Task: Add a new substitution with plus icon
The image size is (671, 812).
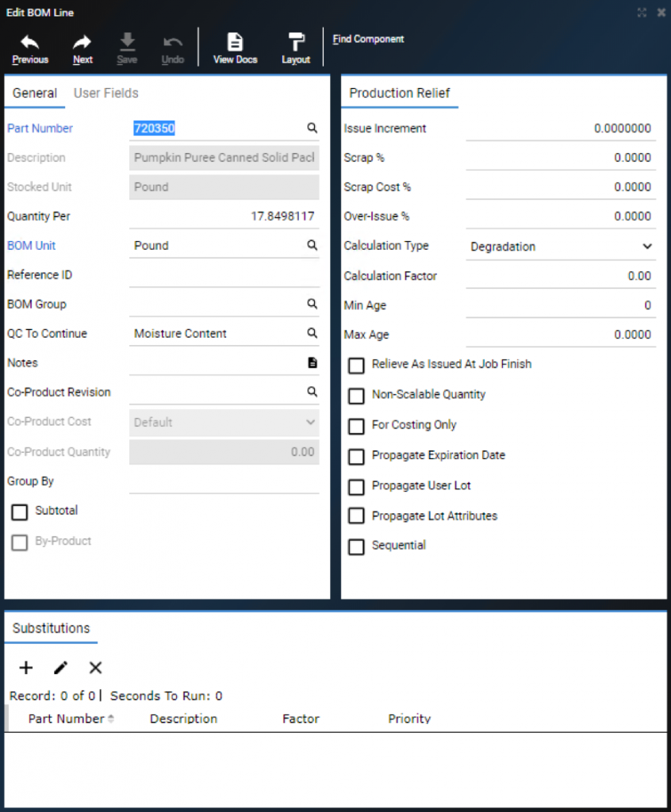Action: point(26,668)
